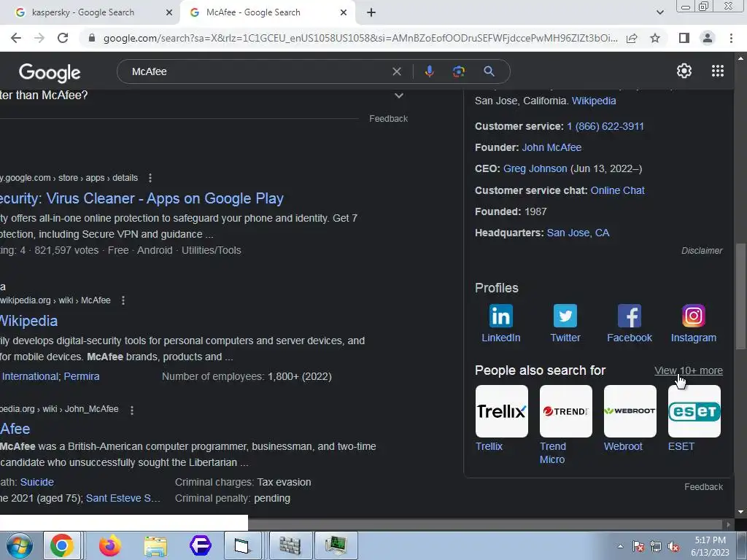Click the vertical page scrollbar thumb

coord(740,296)
